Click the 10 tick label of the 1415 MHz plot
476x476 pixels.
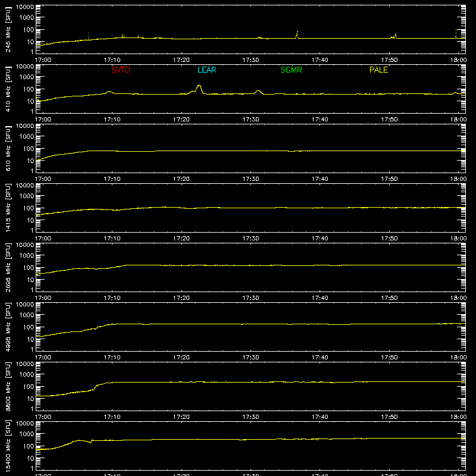tap(30, 220)
